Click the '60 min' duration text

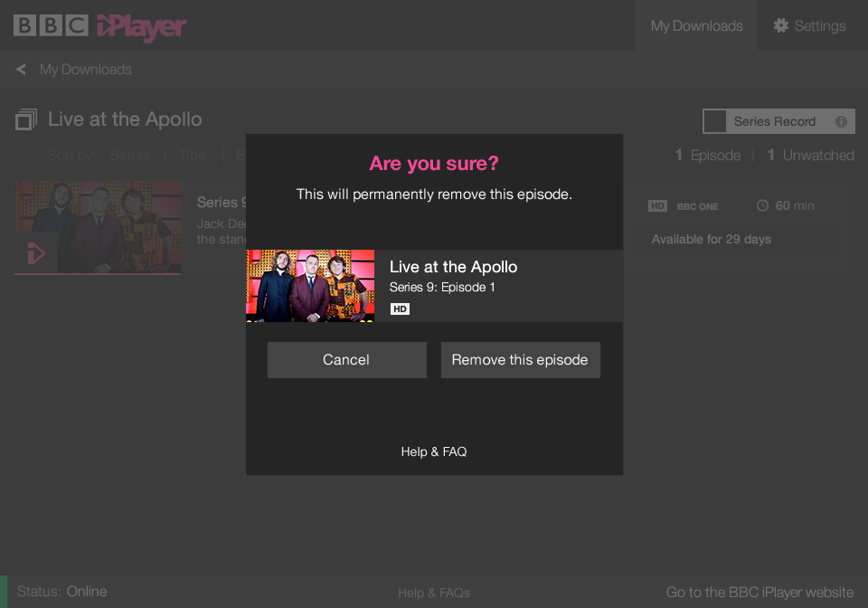(x=795, y=206)
